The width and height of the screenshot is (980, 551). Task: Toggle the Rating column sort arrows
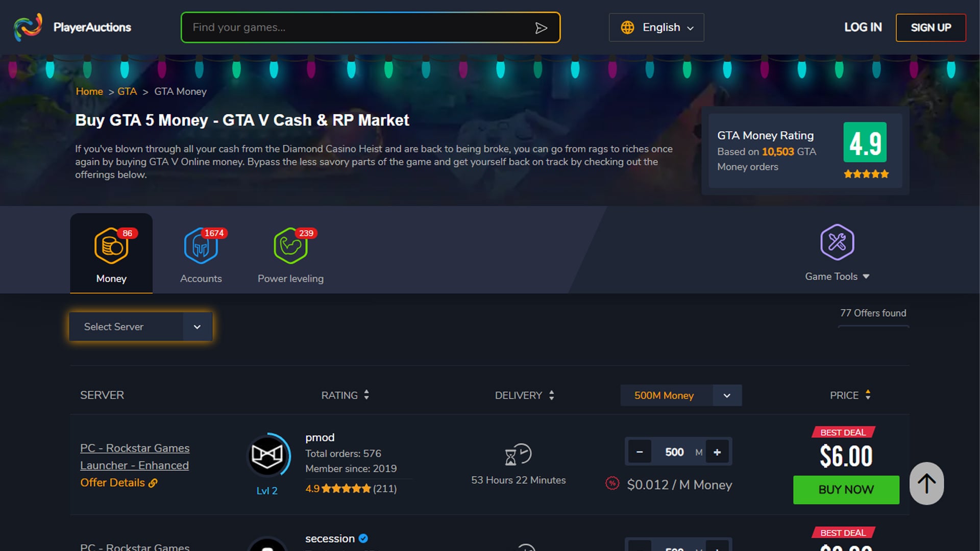365,395
